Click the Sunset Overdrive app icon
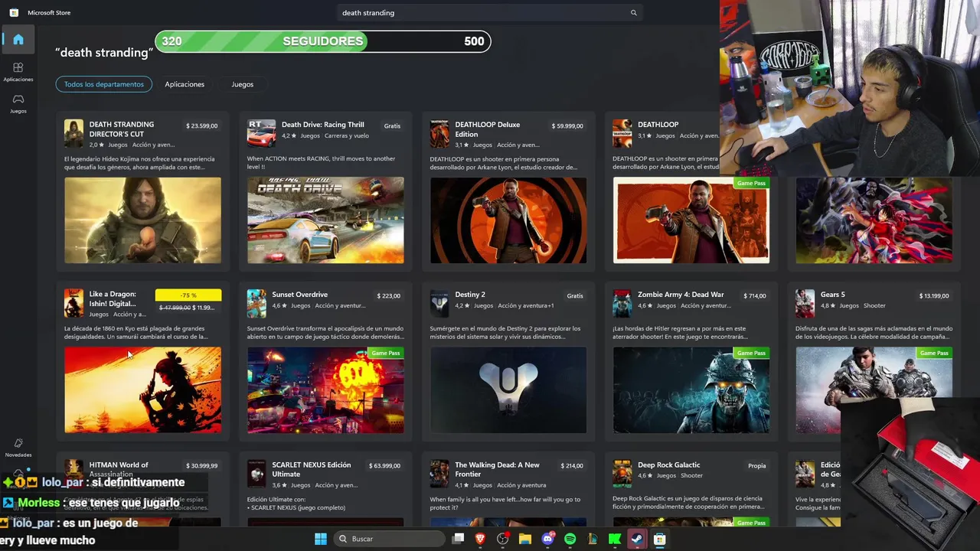This screenshot has width=980, height=551. tap(256, 303)
